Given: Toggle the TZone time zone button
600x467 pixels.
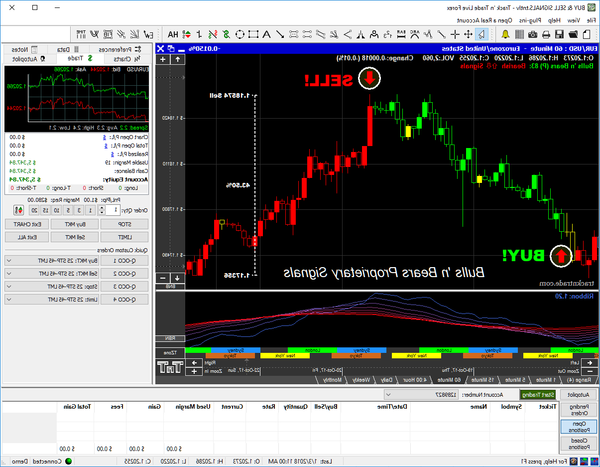Looking at the screenshot, I should click(170, 353).
